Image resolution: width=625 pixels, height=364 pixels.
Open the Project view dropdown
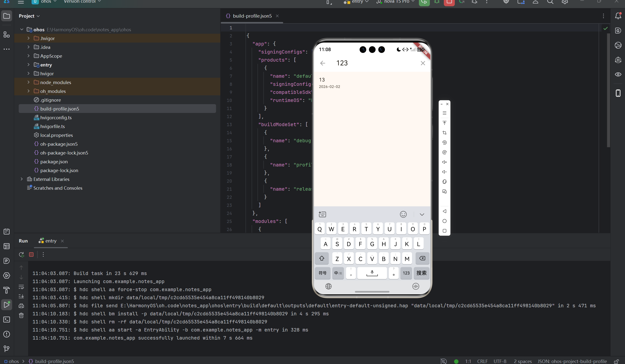click(x=29, y=16)
